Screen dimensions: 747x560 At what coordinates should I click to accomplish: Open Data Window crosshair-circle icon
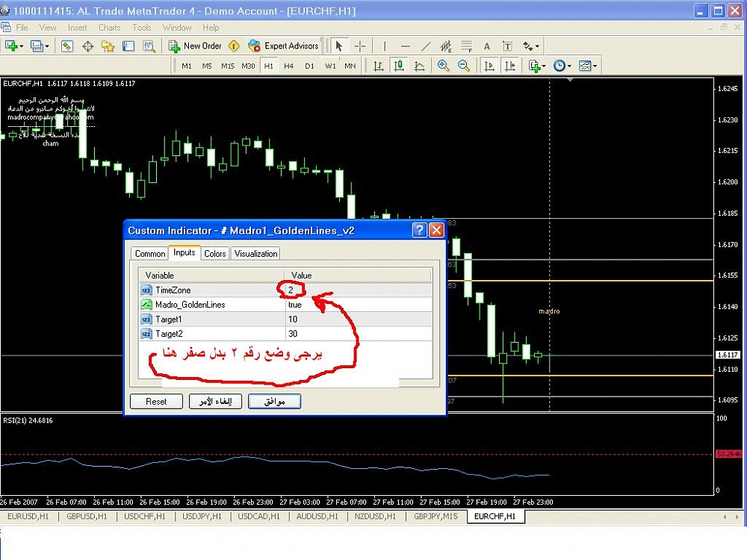(x=87, y=46)
